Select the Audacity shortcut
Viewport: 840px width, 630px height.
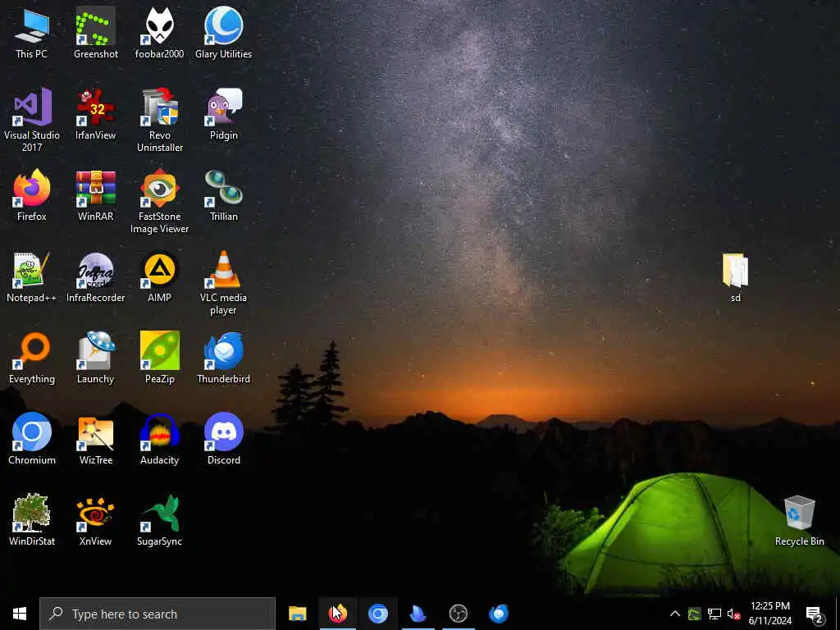(x=160, y=439)
